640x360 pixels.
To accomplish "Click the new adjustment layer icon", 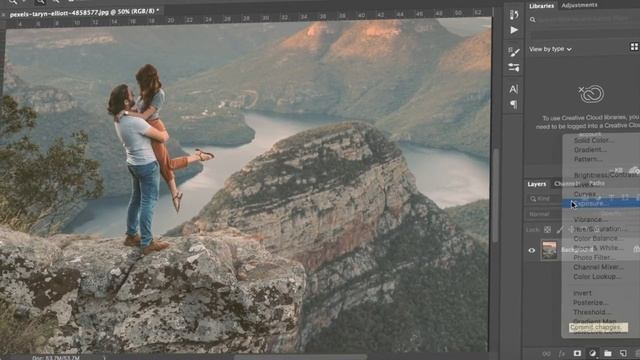I will pyautogui.click(x=592, y=353).
